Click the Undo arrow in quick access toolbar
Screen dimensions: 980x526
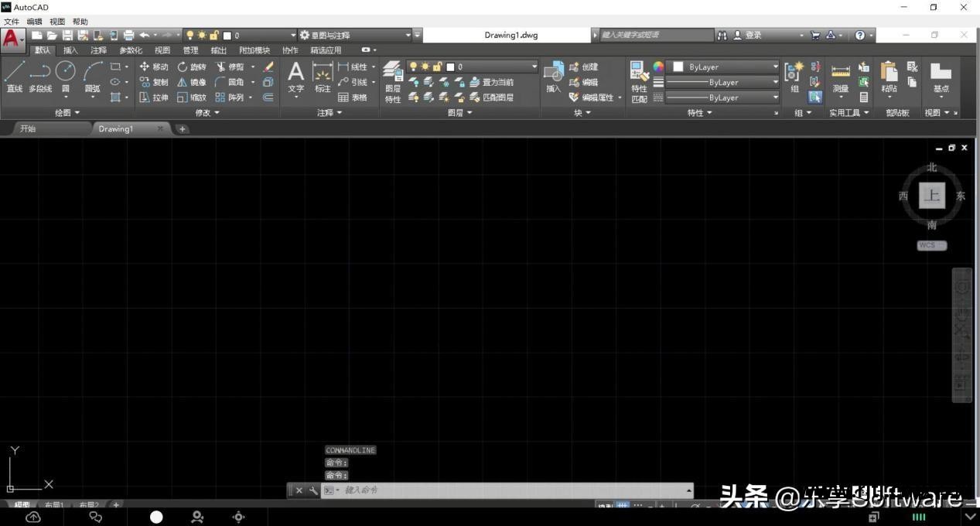click(x=144, y=35)
